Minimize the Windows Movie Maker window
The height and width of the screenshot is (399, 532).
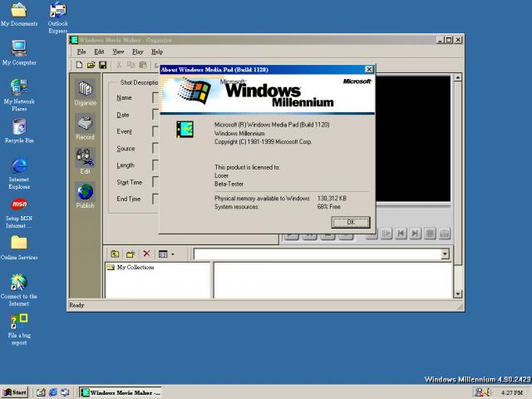click(440, 40)
